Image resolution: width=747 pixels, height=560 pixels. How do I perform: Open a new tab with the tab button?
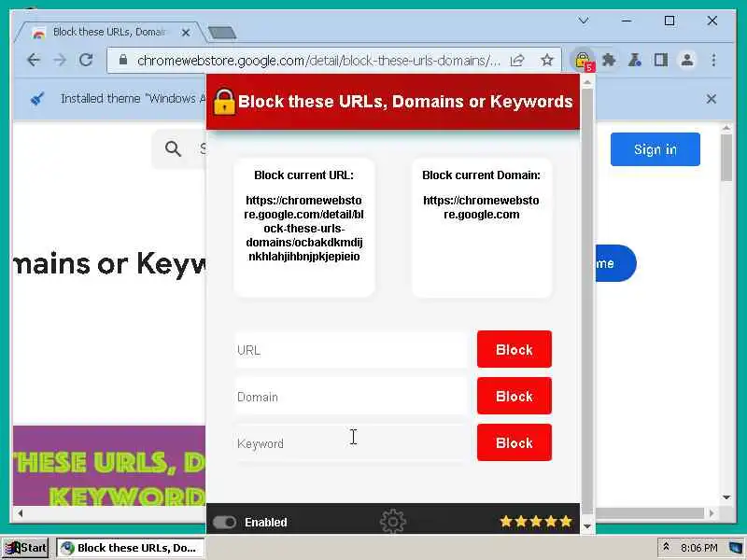[222, 33]
